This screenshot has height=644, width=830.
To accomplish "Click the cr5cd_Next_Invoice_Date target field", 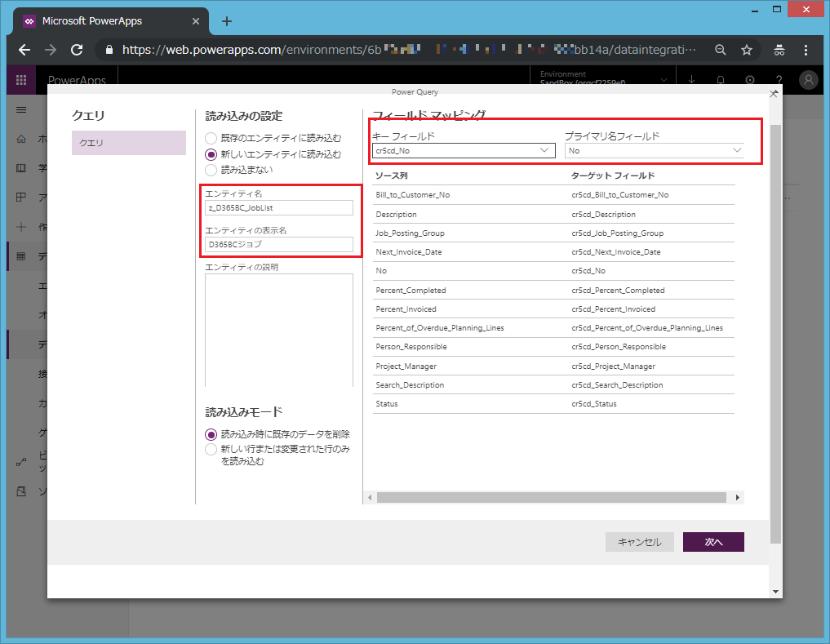I will click(x=616, y=252).
